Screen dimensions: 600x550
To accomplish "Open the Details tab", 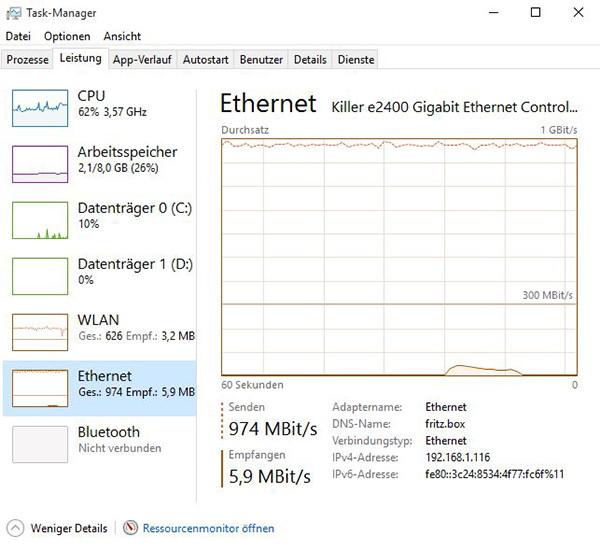I will pyautogui.click(x=310, y=60).
